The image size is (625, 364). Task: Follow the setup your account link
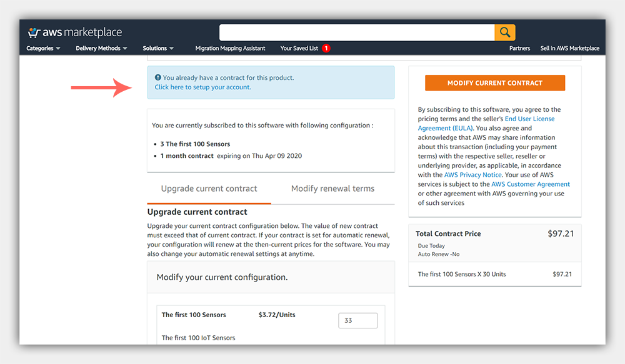[203, 87]
